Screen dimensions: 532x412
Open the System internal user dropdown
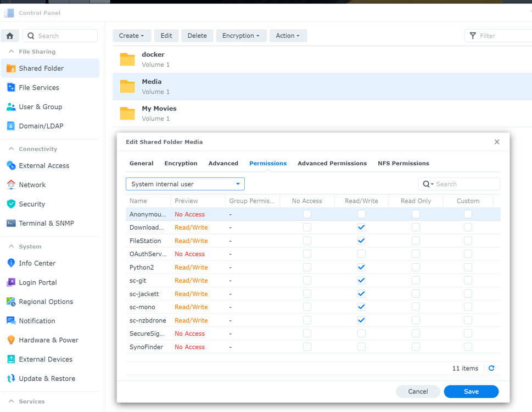click(x=185, y=183)
